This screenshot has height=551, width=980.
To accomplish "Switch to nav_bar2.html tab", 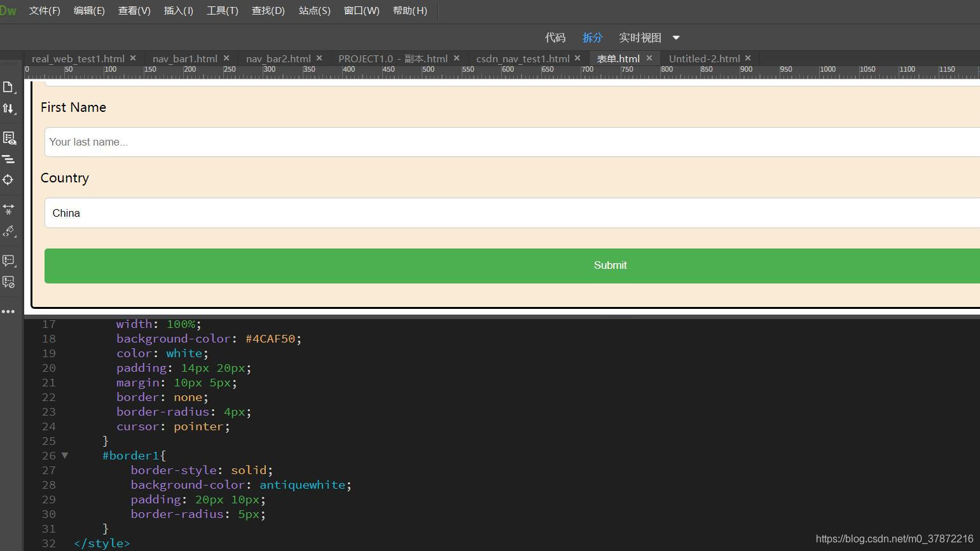I will [279, 58].
